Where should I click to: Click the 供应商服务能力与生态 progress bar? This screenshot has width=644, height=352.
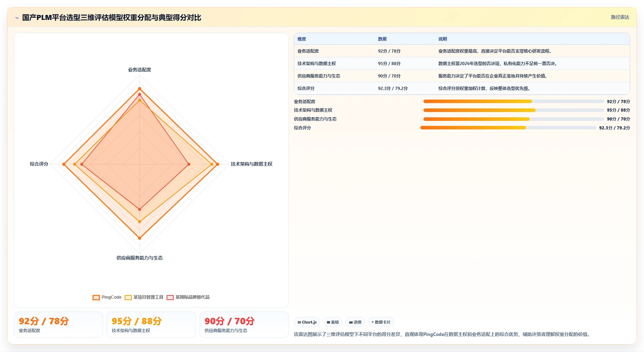point(514,119)
